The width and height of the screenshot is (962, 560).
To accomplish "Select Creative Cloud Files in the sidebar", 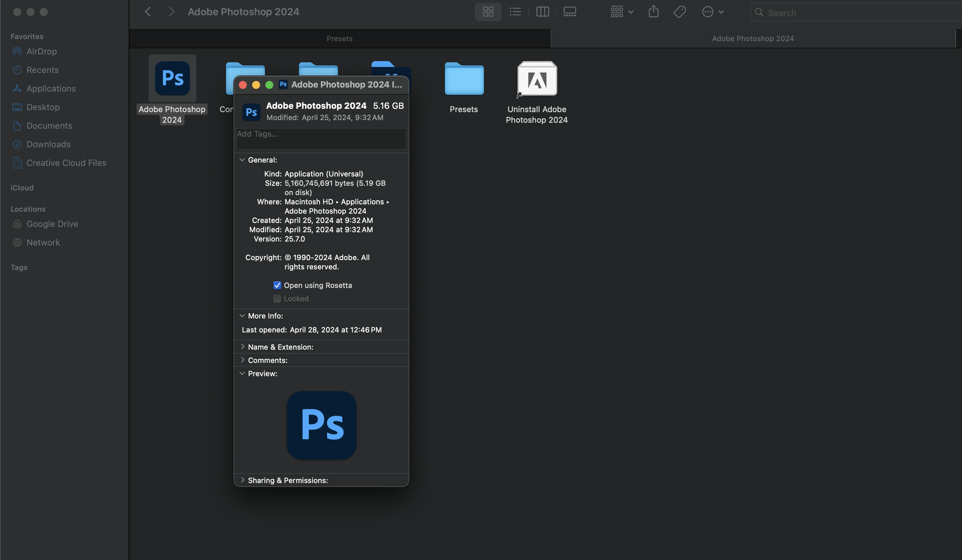I will [66, 163].
